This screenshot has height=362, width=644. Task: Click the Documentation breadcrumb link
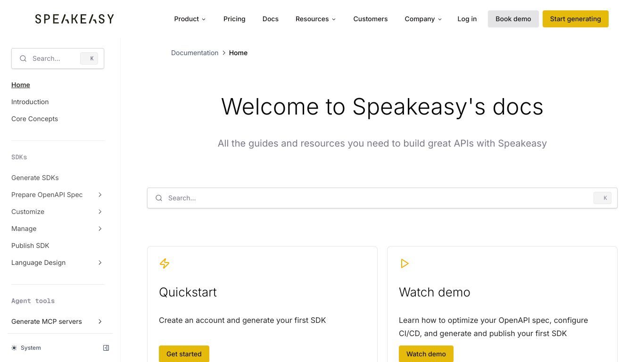(x=195, y=53)
